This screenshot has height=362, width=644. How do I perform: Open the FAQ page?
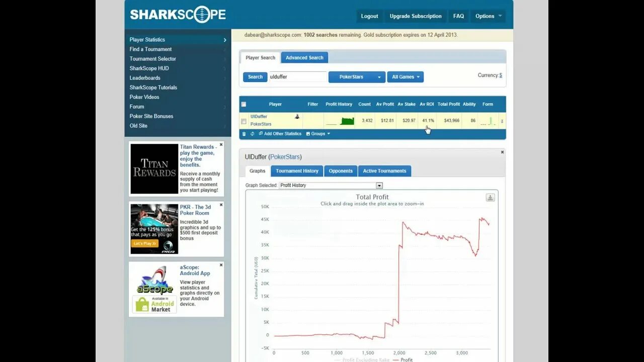[458, 16]
